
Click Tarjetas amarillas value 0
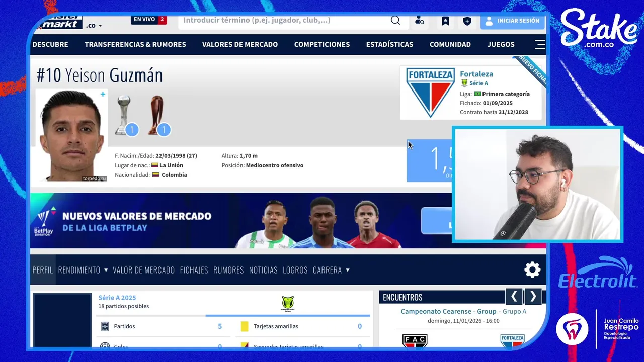(360, 326)
